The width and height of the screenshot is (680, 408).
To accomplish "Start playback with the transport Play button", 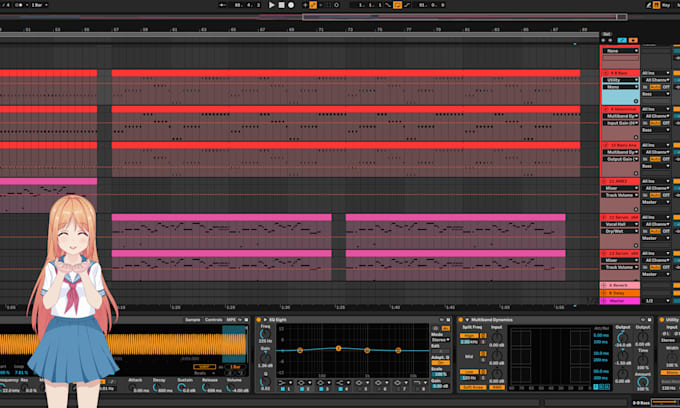I will 272,5.
